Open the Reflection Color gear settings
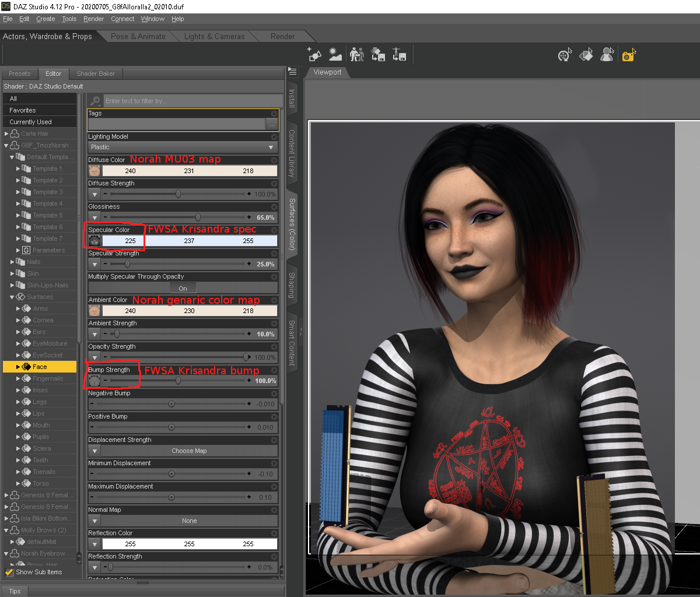Image resolution: width=700 pixels, height=597 pixels. click(x=274, y=533)
